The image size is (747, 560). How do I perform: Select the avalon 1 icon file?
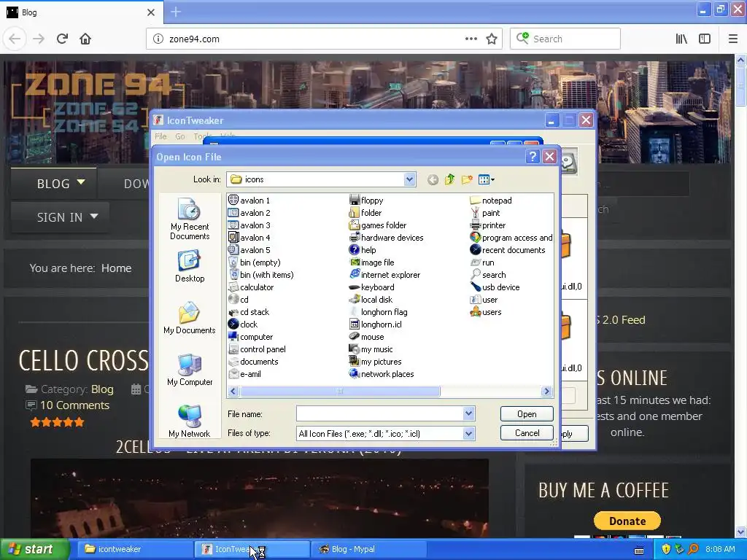click(x=249, y=201)
